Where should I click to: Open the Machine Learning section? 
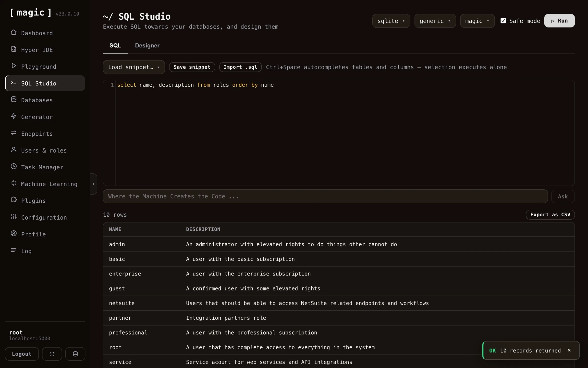click(45, 184)
